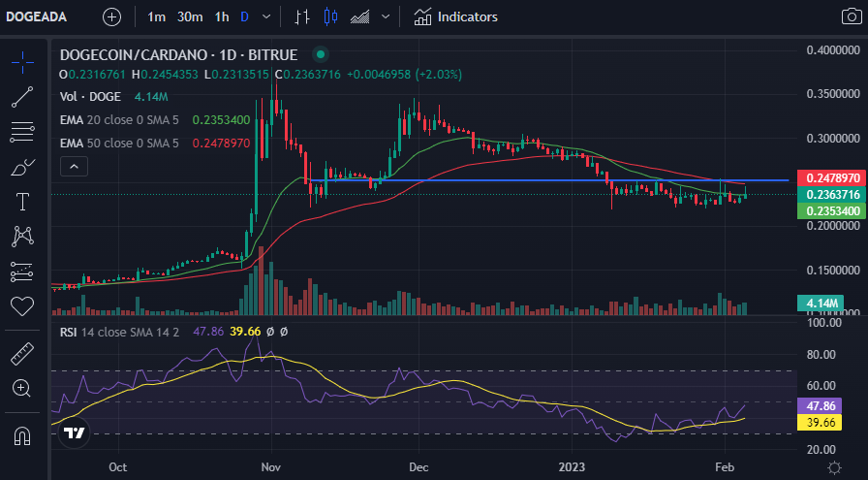The width and height of the screenshot is (868, 480).
Task: Select the EMA 20 close indicator legend
Action: coord(119,119)
